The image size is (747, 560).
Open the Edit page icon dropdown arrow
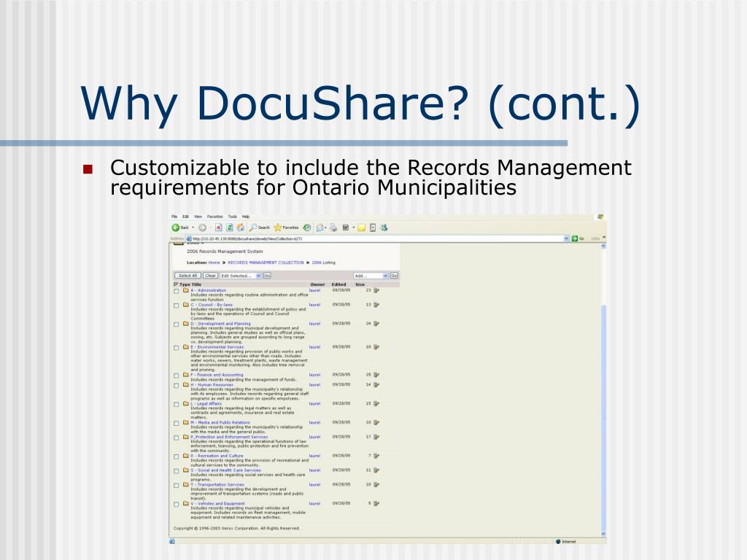point(354,227)
